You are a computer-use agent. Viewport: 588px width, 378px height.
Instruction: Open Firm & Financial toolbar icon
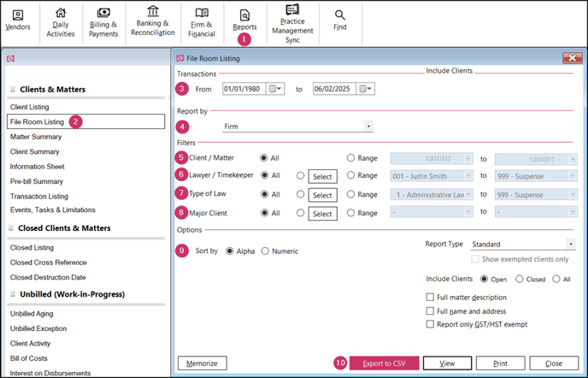pos(202,22)
